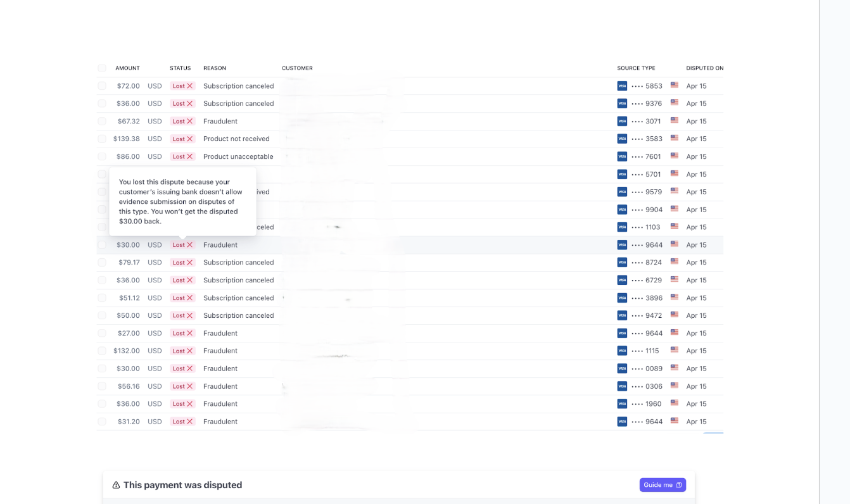850x504 pixels.
Task: Click the Product not received dispute reason
Action: (x=236, y=139)
